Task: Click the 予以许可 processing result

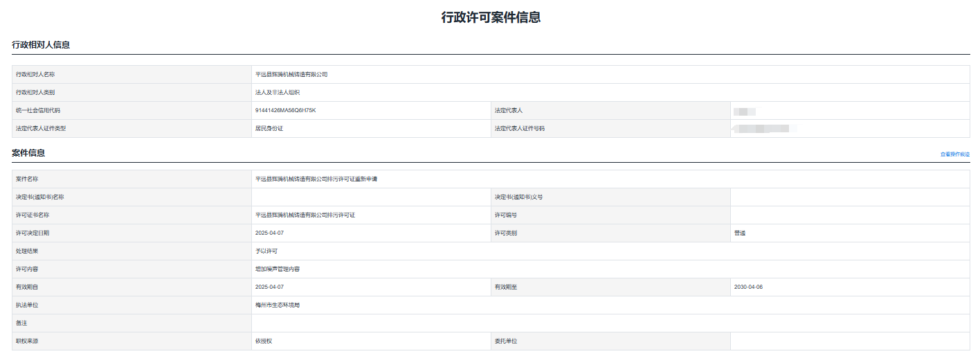Action: tap(266, 251)
